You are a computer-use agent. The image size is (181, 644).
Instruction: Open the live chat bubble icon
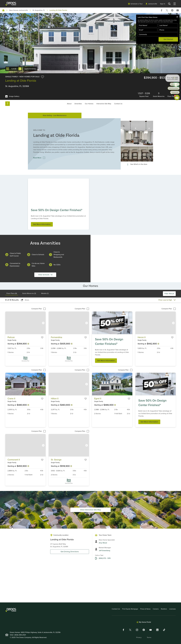(177, 98)
